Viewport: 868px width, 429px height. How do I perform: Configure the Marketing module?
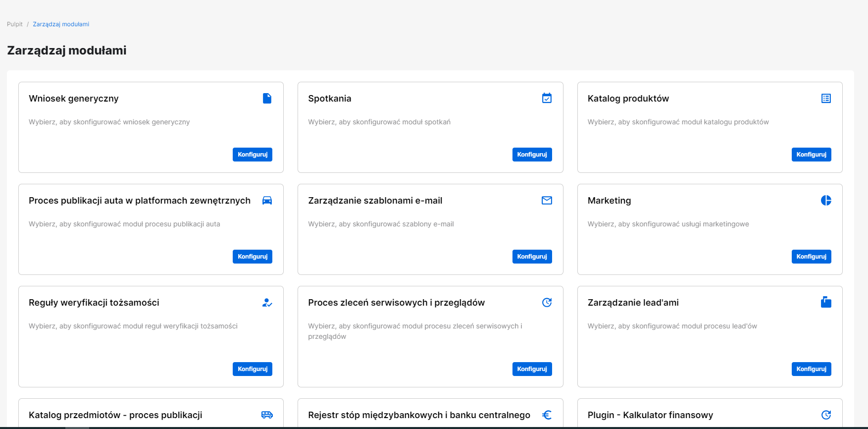(x=811, y=257)
